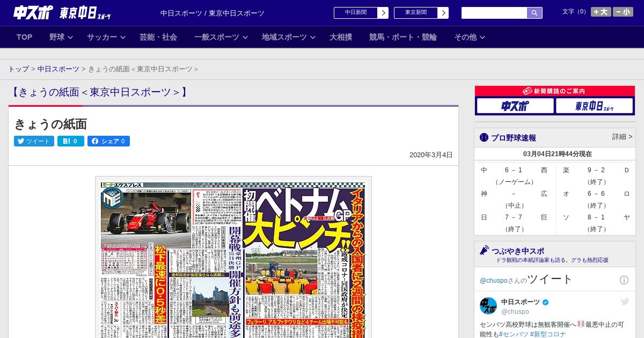644x338 pixels.
Task: Click #センバツ hashtag in tweet
Action: tap(514, 334)
